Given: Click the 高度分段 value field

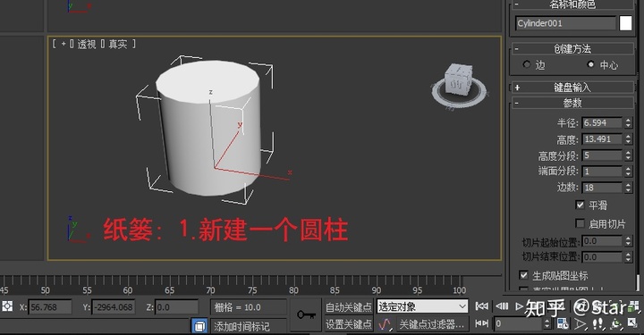Looking at the screenshot, I should click(602, 155).
